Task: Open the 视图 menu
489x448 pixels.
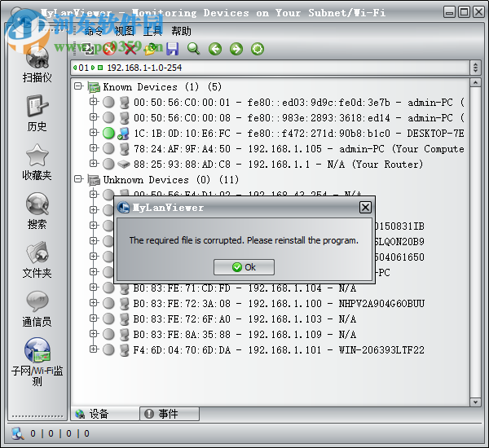Action: (x=124, y=31)
